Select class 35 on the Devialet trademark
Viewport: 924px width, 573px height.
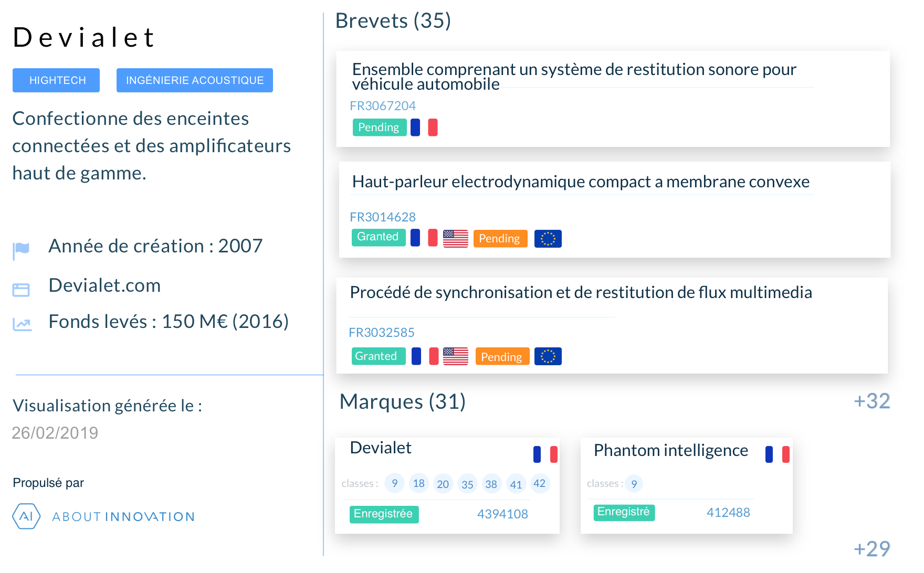point(467,484)
